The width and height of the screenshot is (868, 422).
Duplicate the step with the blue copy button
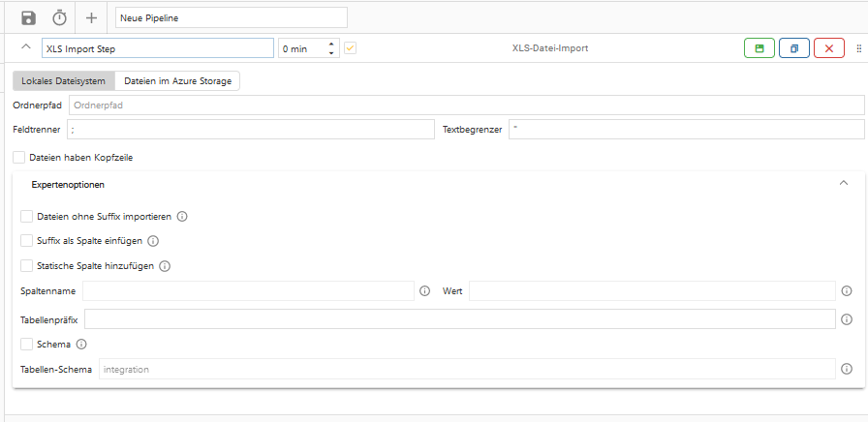(794, 48)
